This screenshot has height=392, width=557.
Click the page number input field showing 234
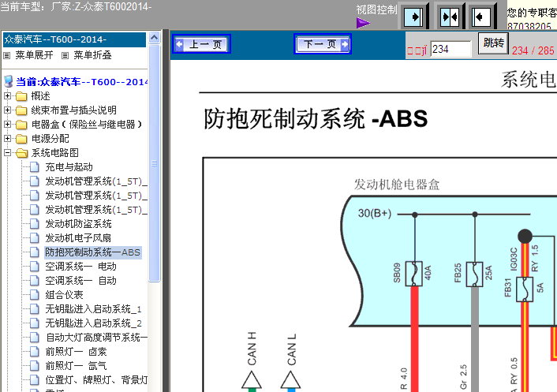click(x=450, y=50)
